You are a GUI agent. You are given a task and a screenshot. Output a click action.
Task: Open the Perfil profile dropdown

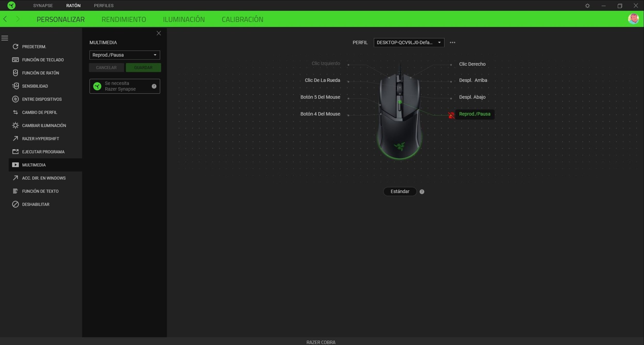[409, 43]
